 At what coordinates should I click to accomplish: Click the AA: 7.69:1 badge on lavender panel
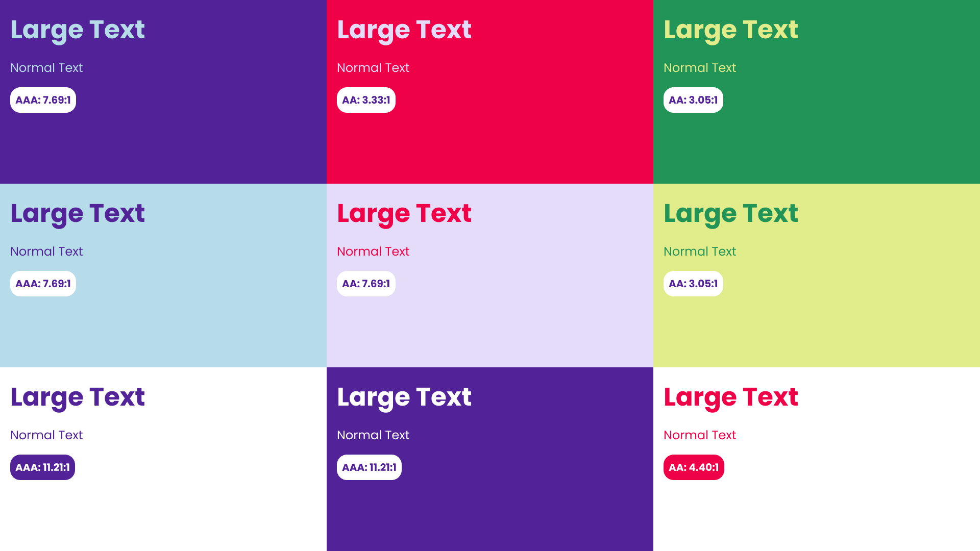pos(366,284)
